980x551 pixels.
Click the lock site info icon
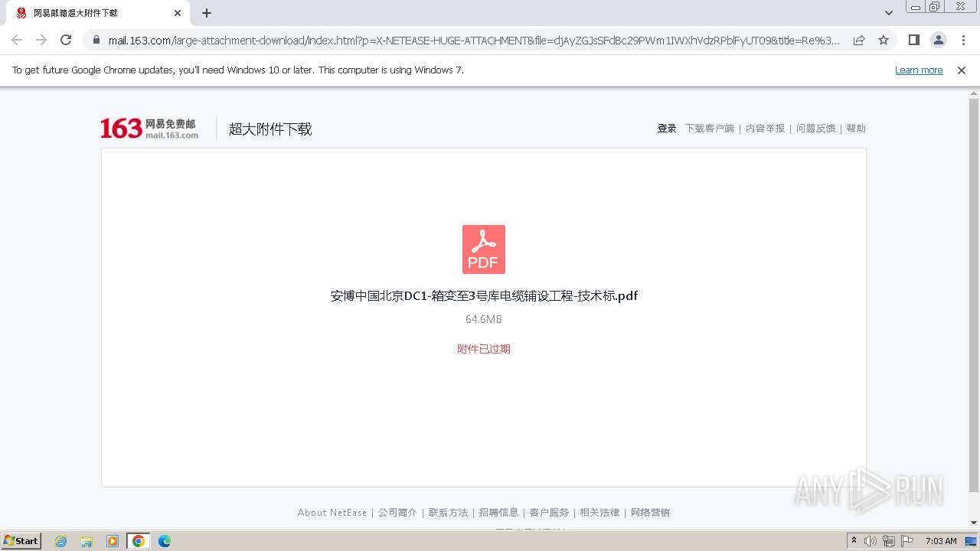point(96,40)
